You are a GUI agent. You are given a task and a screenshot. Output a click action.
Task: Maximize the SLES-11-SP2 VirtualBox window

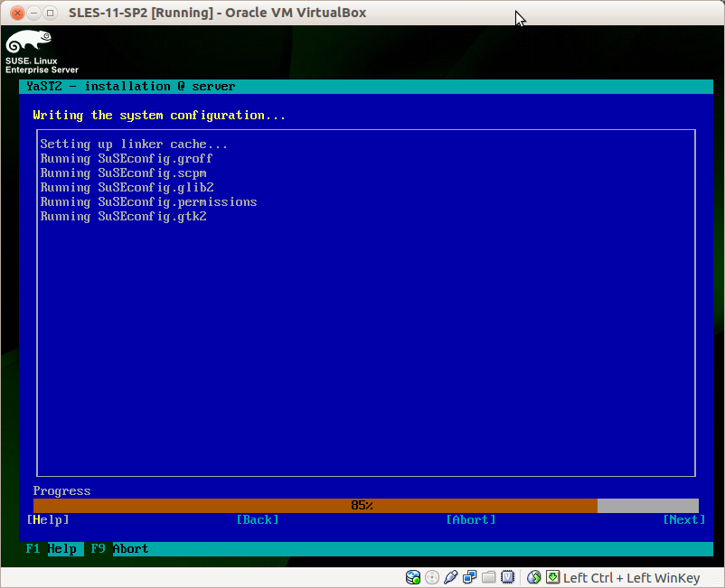[50, 13]
